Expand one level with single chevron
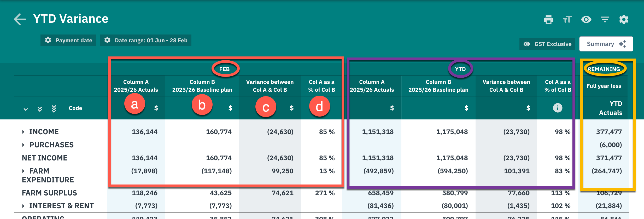Image resolution: width=644 pixels, height=219 pixels. pos(26,109)
